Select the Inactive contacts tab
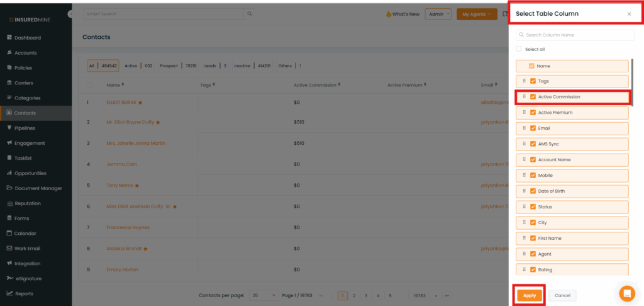 coord(243,65)
